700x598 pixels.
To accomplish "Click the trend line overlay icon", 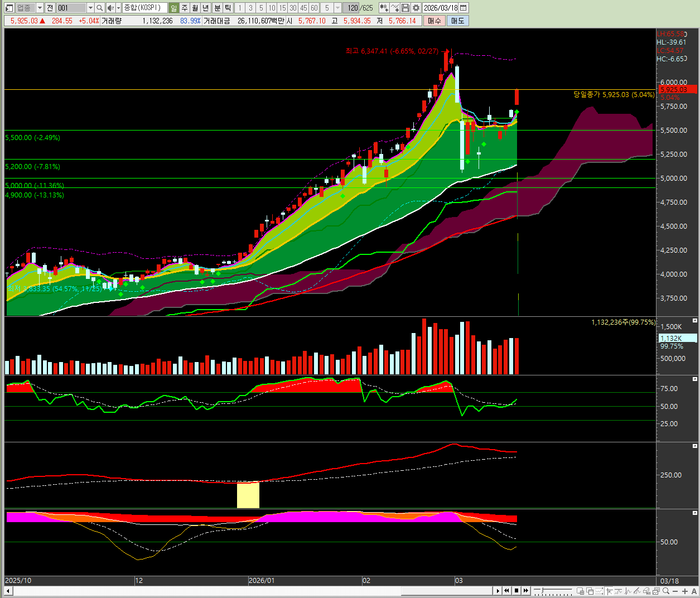I will click(x=638, y=591).
